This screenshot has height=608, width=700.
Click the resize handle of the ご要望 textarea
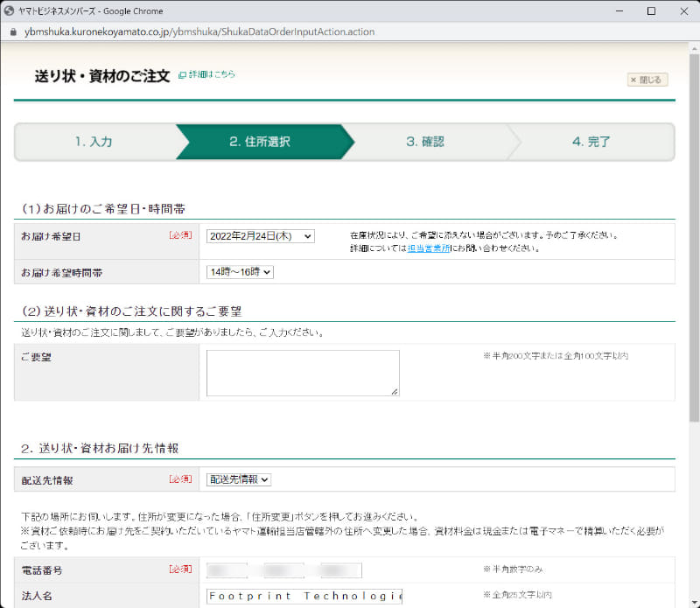click(395, 390)
